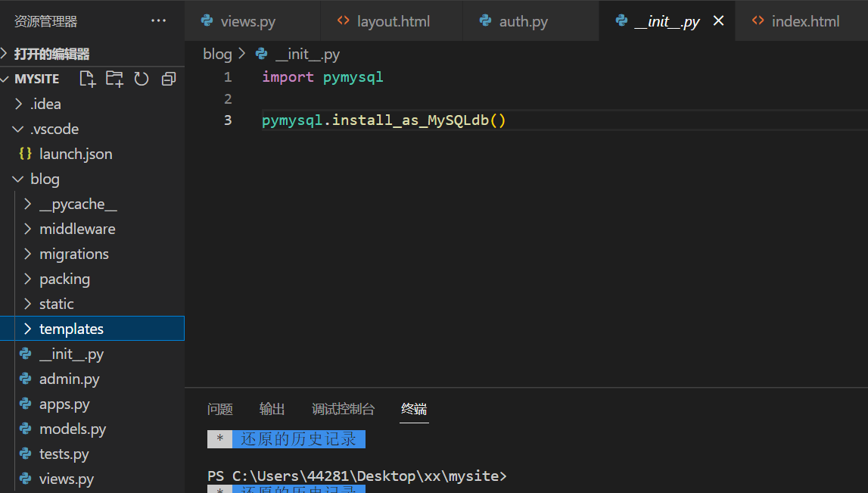Click the New Folder icon in explorer
Screen dimensions: 868x493
(x=114, y=79)
